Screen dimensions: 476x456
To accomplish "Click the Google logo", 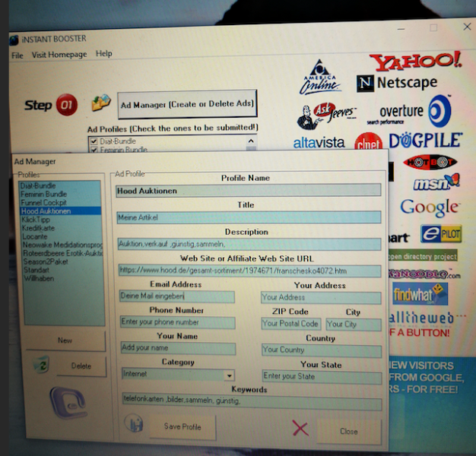I will coord(430,207).
